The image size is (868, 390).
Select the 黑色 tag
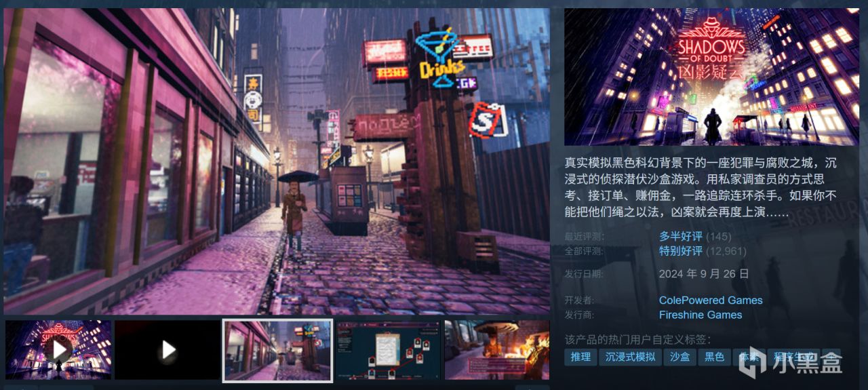[x=715, y=357]
